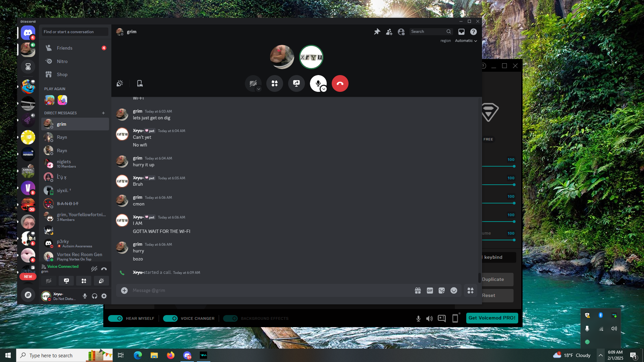
Task: Click red disconnect call button
Action: [340, 83]
